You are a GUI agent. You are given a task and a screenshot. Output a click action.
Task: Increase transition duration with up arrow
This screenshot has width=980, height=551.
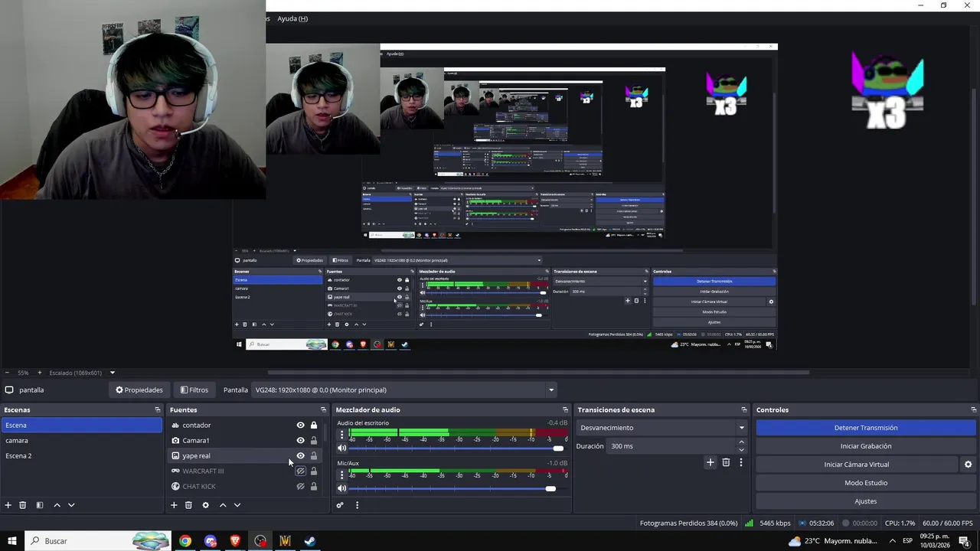point(741,442)
